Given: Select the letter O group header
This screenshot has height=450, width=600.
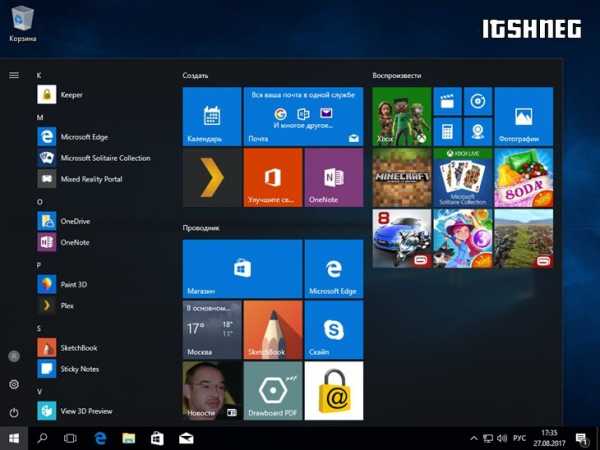Looking at the screenshot, I should (x=39, y=202).
